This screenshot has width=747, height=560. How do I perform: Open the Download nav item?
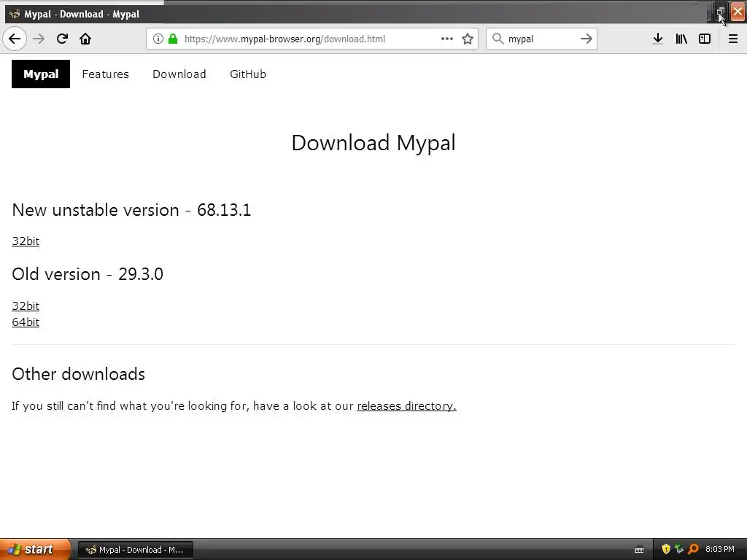pos(179,74)
